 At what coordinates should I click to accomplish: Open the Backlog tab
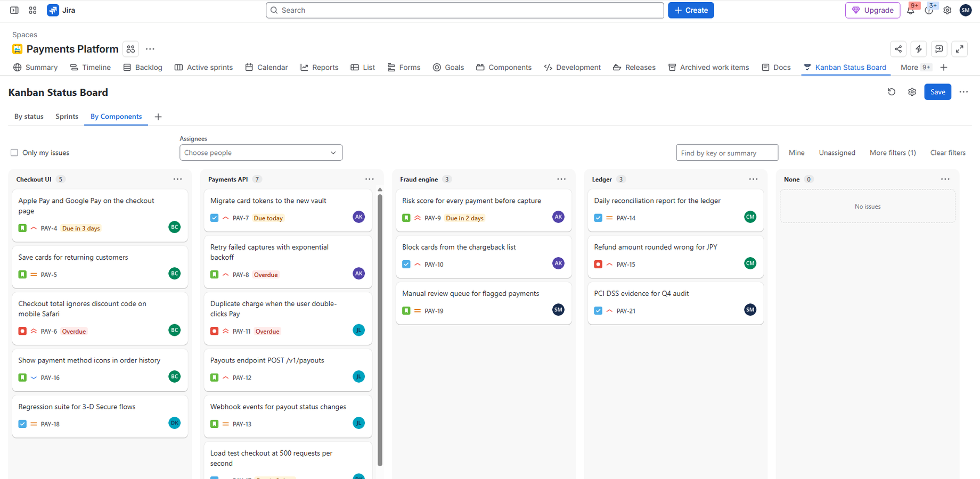point(143,68)
